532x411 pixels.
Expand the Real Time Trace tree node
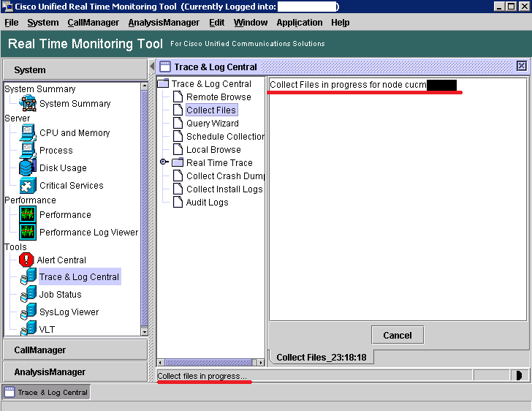164,162
